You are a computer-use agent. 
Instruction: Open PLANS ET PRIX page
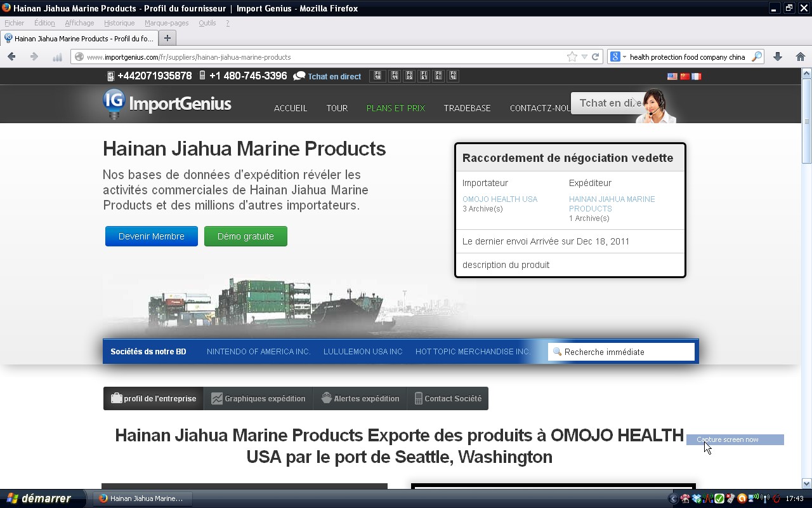(x=396, y=108)
